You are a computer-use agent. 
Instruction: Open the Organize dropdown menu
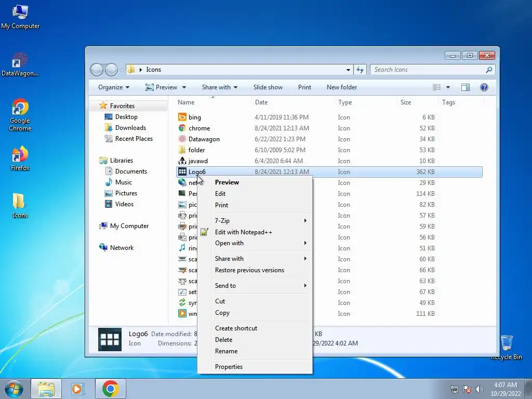tap(114, 87)
